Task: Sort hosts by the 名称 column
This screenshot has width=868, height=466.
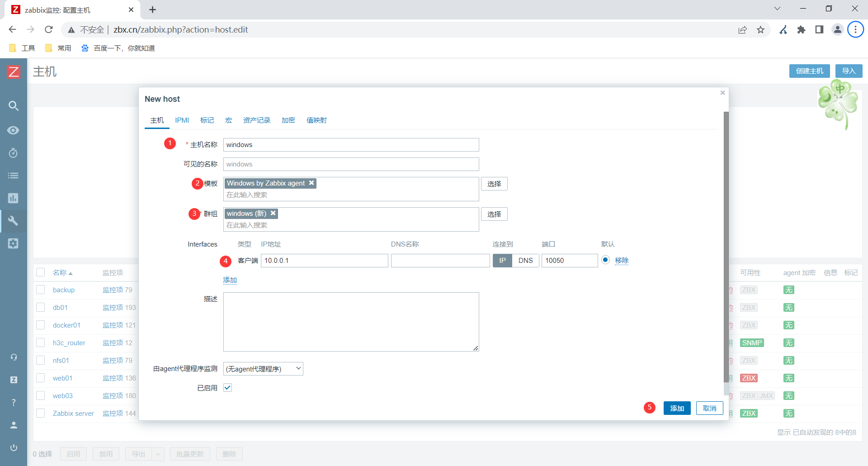Action: pyautogui.click(x=62, y=272)
